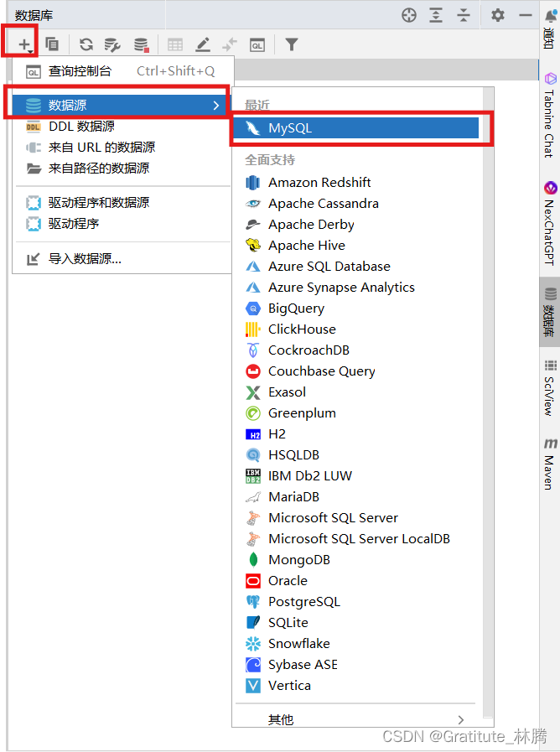The width and height of the screenshot is (560, 752).
Task: Click the table editor grid icon
Action: pyautogui.click(x=175, y=44)
